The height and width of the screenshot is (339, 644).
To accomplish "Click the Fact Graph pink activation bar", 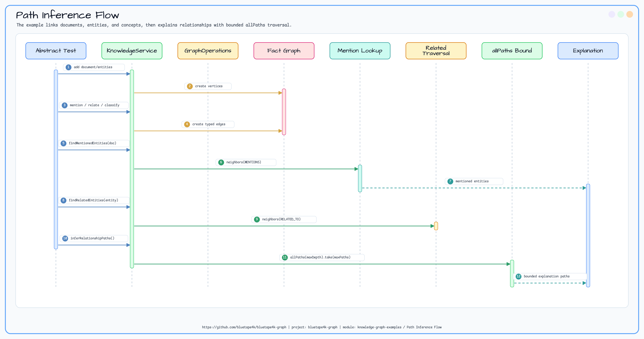I will point(284,112).
